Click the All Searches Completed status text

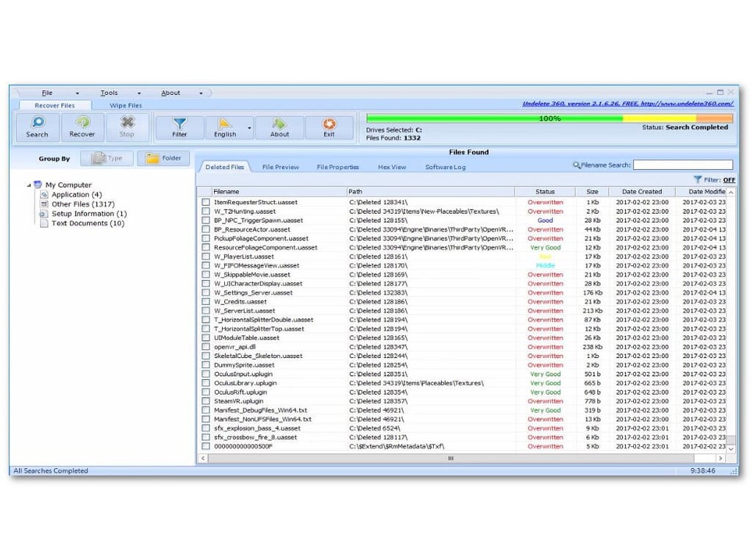(x=51, y=471)
